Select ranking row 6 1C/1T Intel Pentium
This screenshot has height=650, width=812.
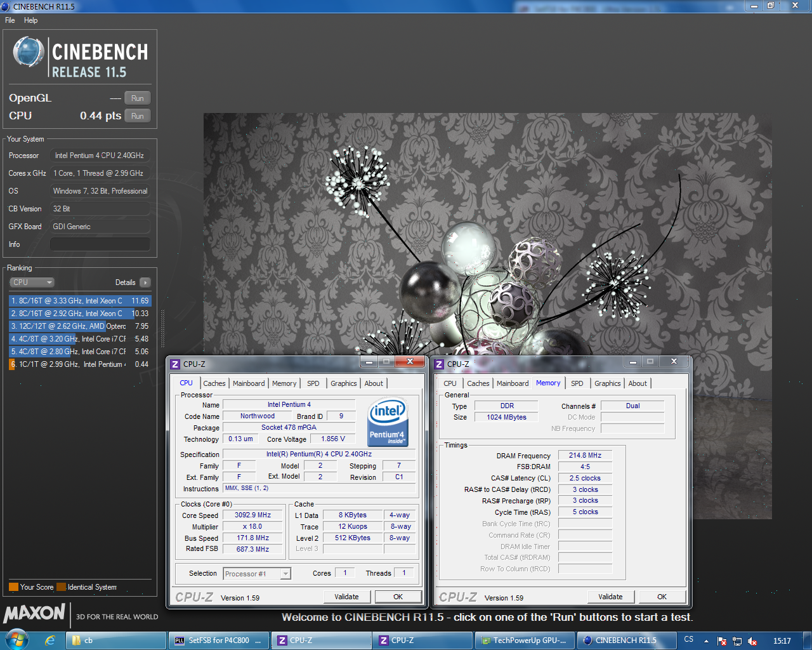(80, 364)
